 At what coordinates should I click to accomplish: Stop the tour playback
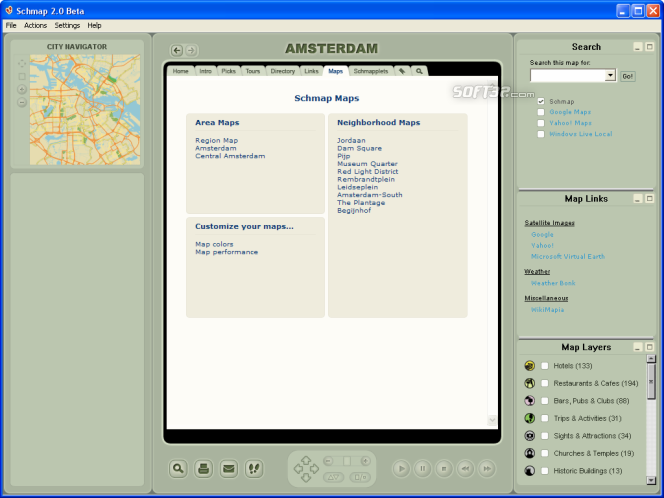[444, 469]
